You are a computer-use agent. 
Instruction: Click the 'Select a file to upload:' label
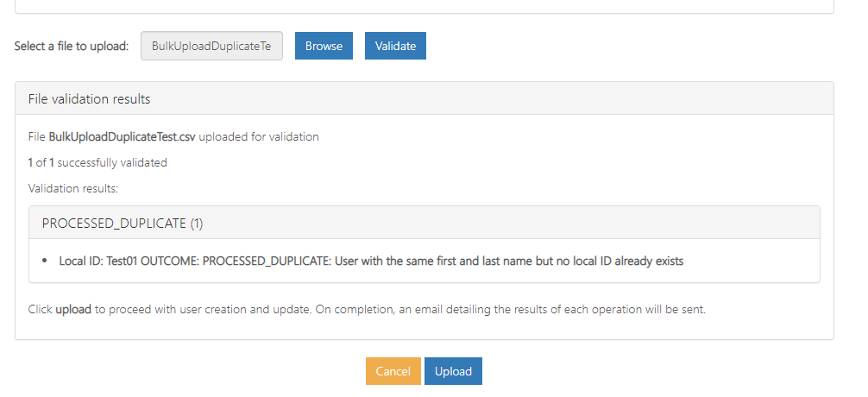pos(72,46)
